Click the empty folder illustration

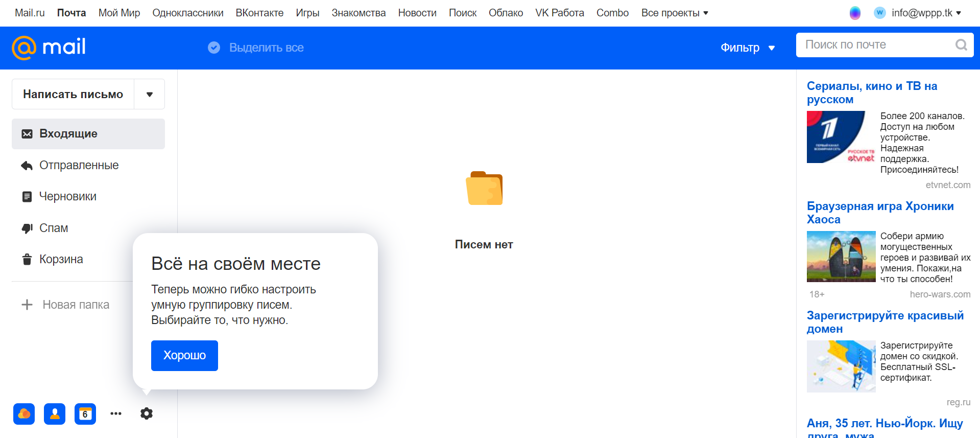click(x=484, y=188)
